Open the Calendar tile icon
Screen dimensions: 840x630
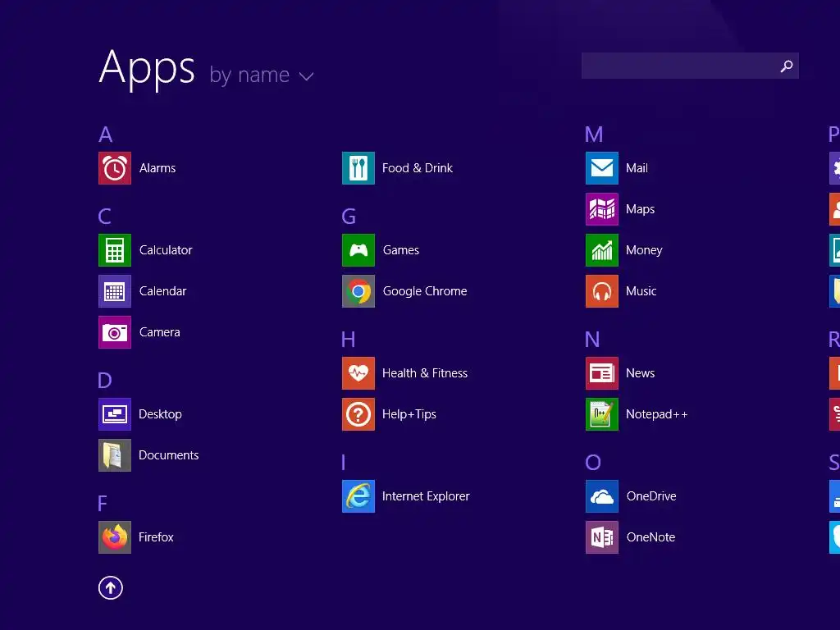[115, 291]
